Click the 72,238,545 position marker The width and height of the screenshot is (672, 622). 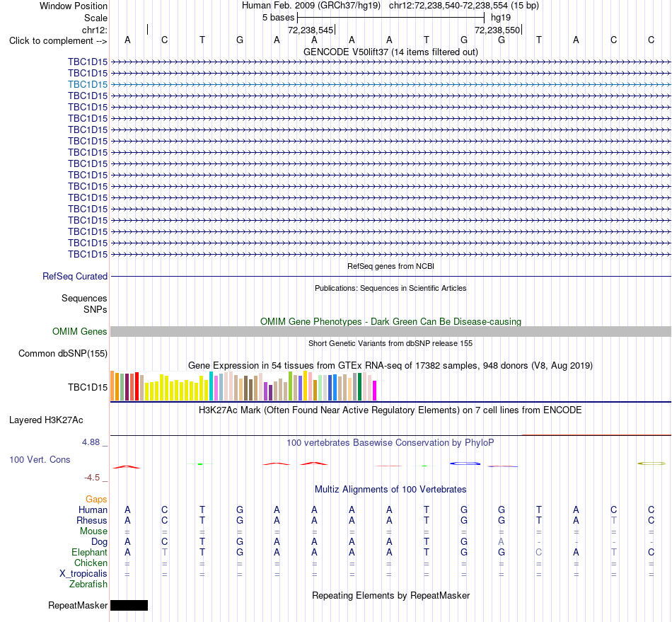point(311,30)
